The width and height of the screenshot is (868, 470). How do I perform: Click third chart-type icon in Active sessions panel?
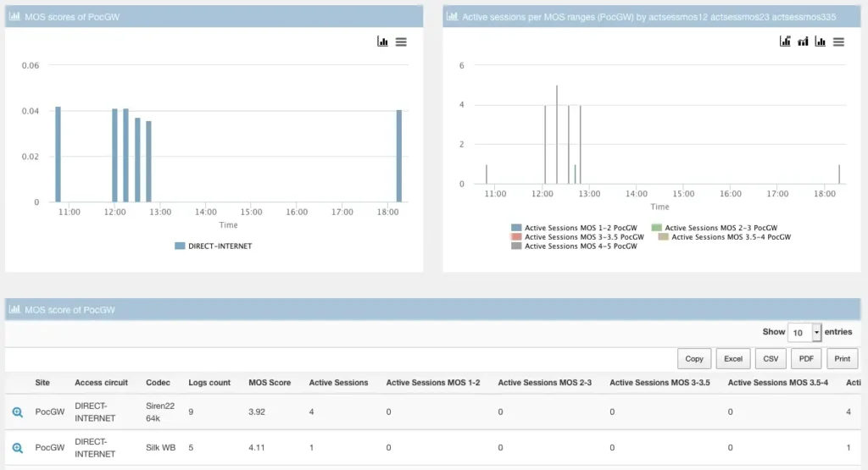821,41
